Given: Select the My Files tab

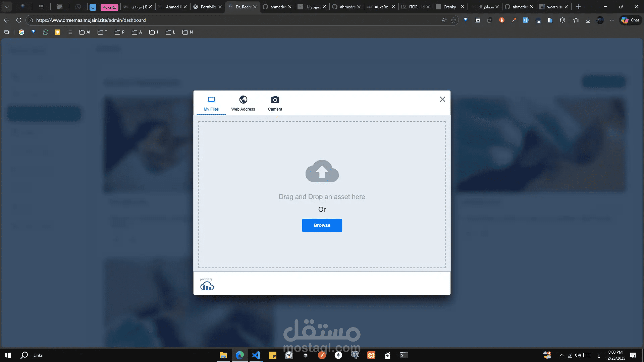Looking at the screenshot, I should pos(211,104).
